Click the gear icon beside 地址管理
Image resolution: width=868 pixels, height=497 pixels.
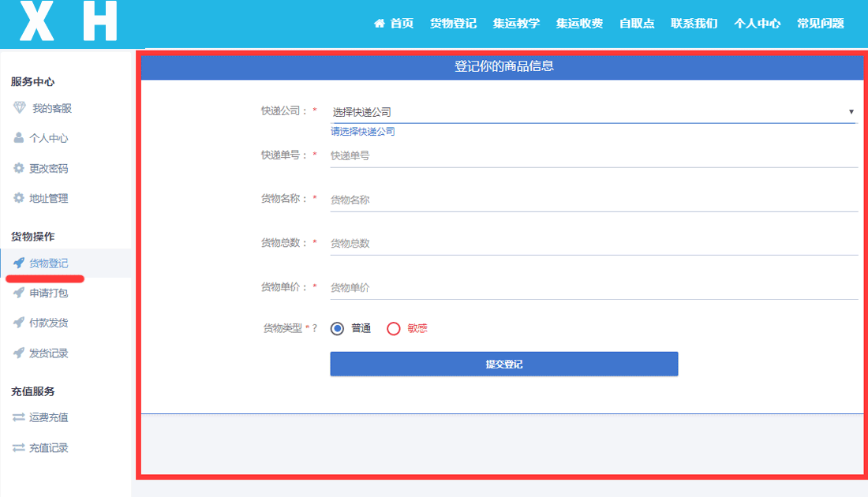(19, 198)
